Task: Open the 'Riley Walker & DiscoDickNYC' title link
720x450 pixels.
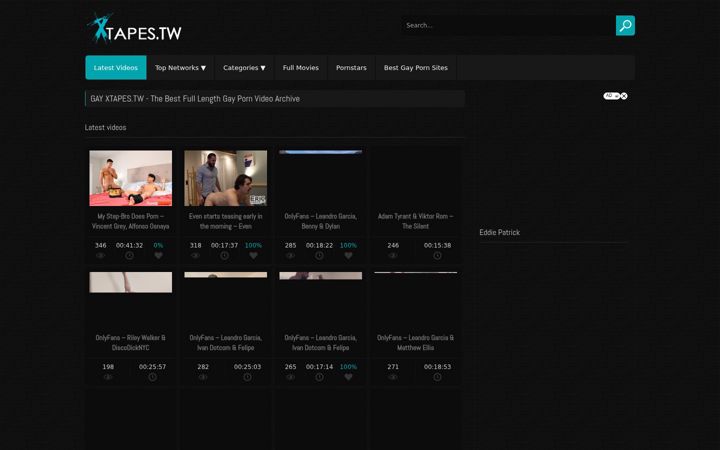Action: [130, 343]
